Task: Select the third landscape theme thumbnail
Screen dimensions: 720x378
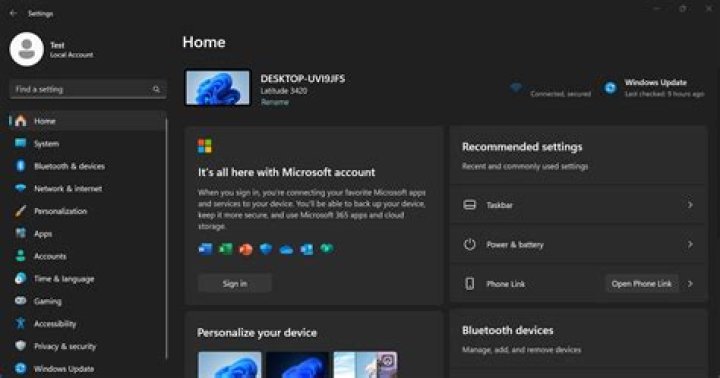Action: pos(366,365)
